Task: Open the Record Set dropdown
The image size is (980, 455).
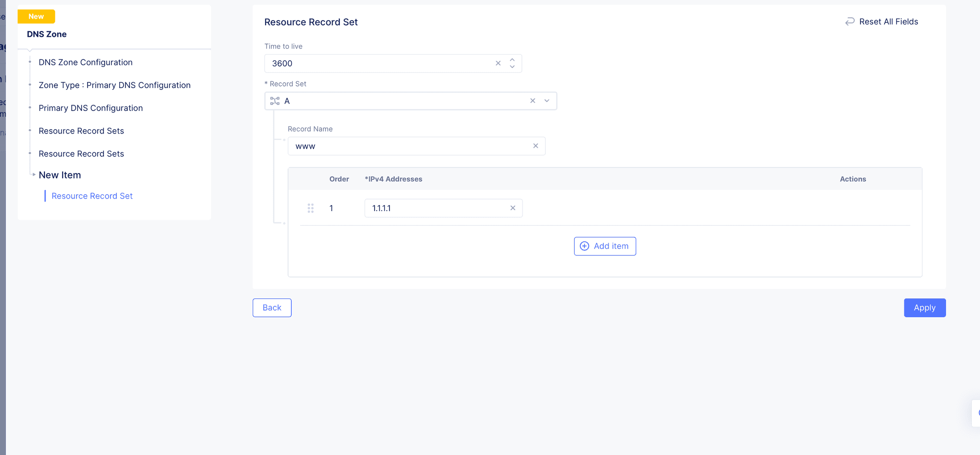Action: click(x=546, y=100)
